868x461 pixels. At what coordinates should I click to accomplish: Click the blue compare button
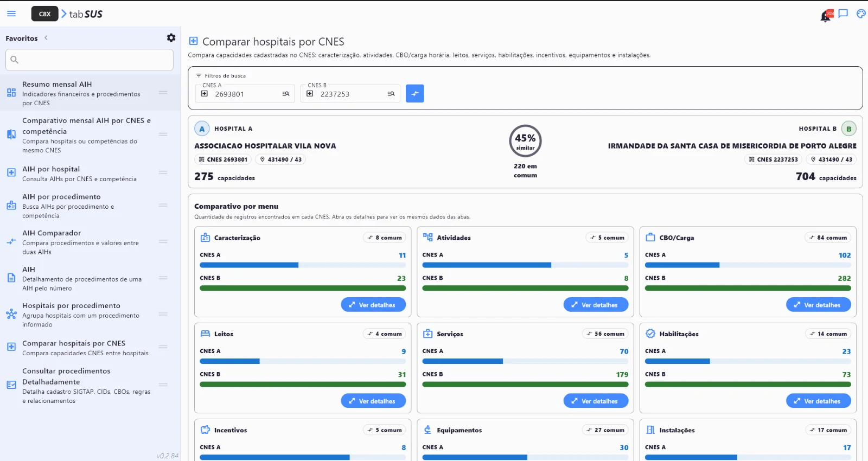pyautogui.click(x=415, y=93)
